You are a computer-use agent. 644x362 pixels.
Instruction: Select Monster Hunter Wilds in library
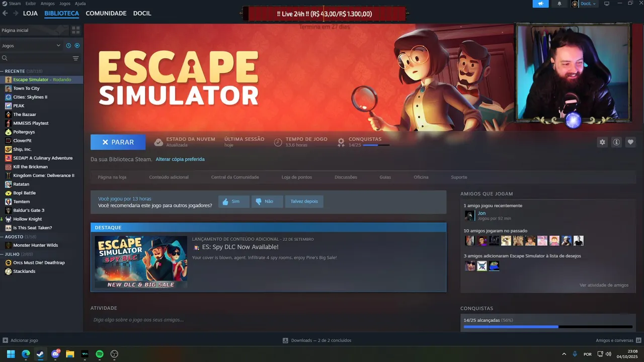point(35,245)
